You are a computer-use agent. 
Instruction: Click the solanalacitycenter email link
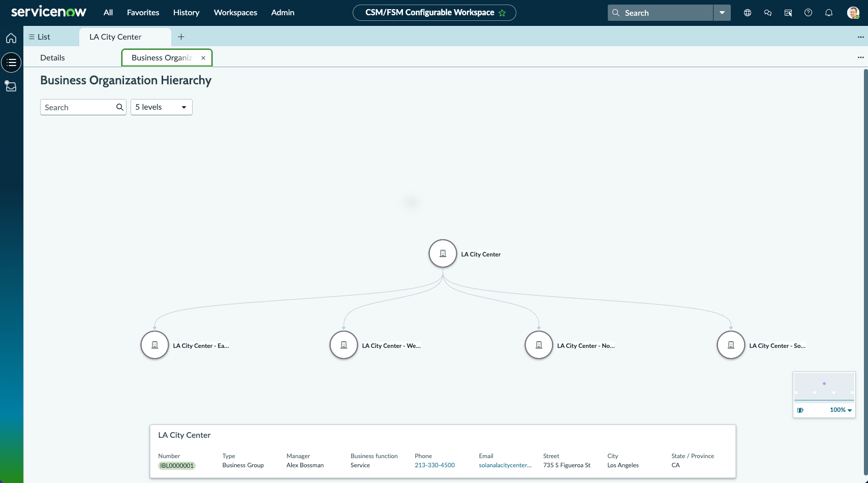[505, 465]
